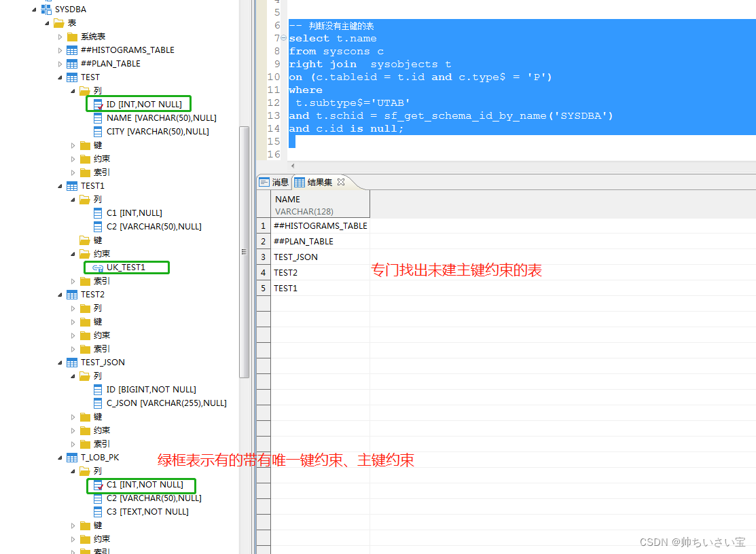Collapse the T_LOB_PK table node
Screen dimensions: 756x554
pos(60,458)
